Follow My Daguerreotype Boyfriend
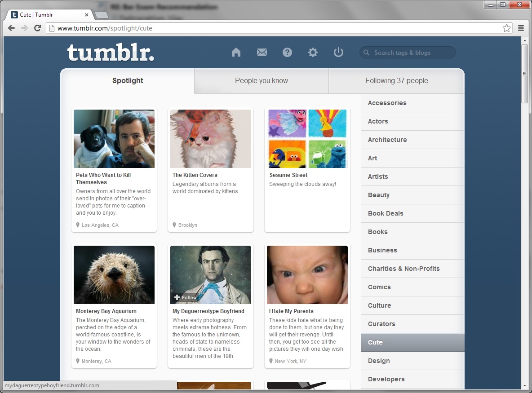The image size is (532, 393). coord(185,297)
